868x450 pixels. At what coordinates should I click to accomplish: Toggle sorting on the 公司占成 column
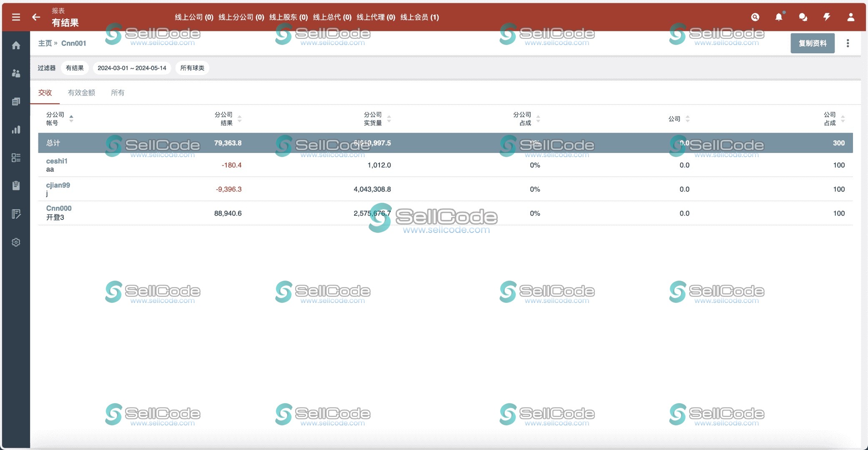click(x=843, y=119)
